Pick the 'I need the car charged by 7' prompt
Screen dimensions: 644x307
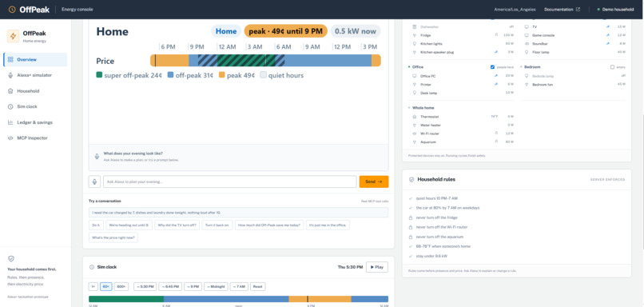[x=238, y=213]
